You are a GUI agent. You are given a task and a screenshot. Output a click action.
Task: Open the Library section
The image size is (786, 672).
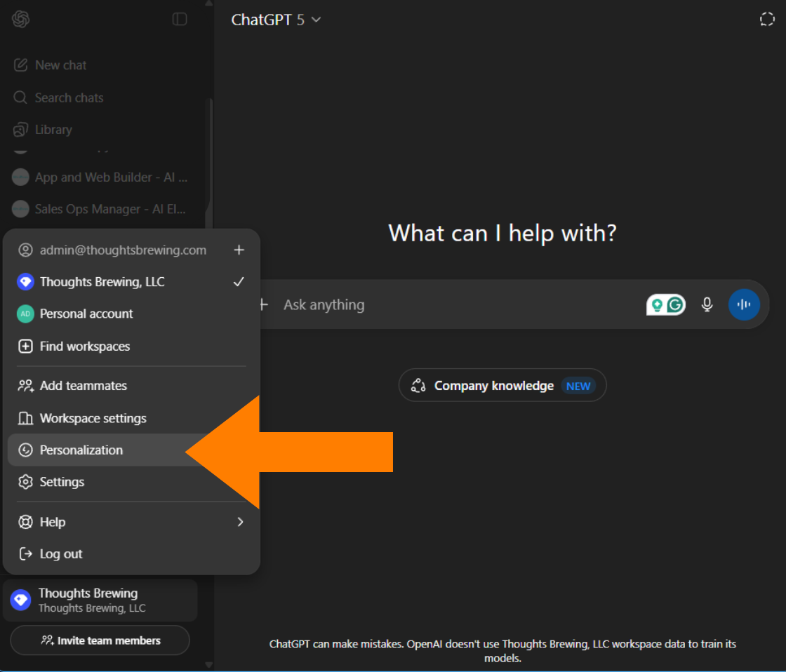click(53, 129)
